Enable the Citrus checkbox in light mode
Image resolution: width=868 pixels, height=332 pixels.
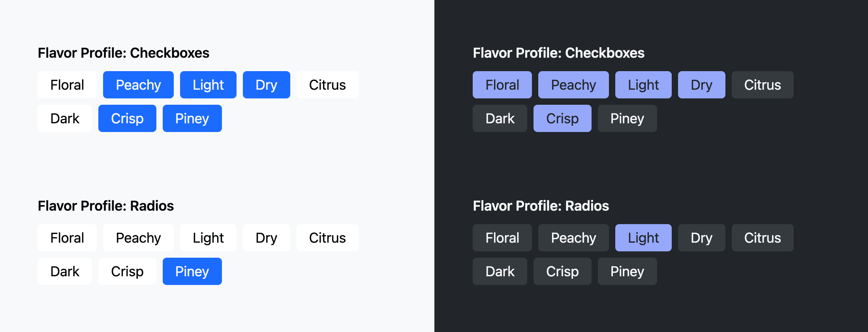327,85
